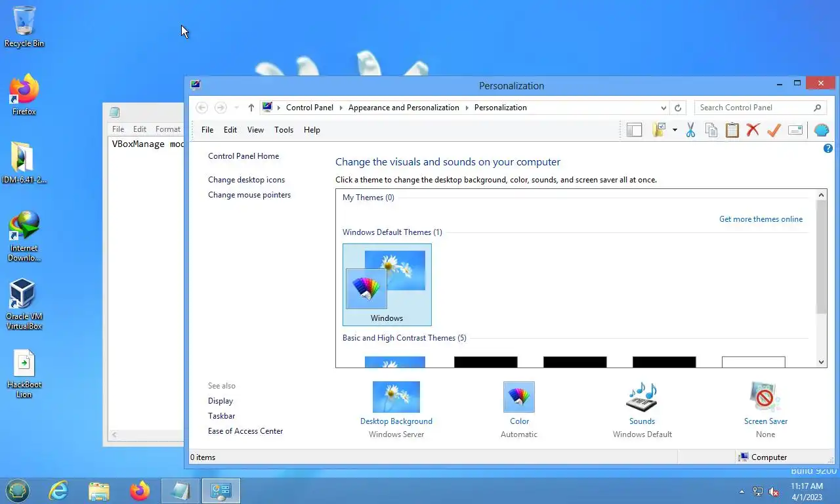Viewport: 840px width, 504px height.
Task: Focus the Search Control Panel box
Action: [760, 108]
